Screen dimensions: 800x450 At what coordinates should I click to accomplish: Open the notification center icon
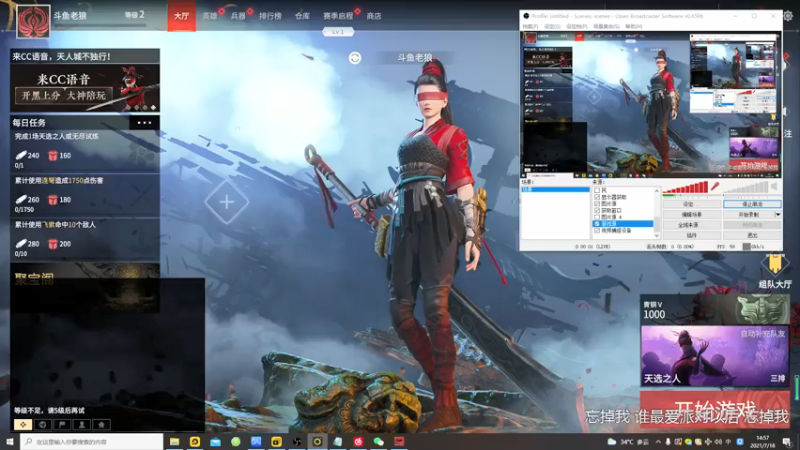pyautogui.click(x=787, y=442)
